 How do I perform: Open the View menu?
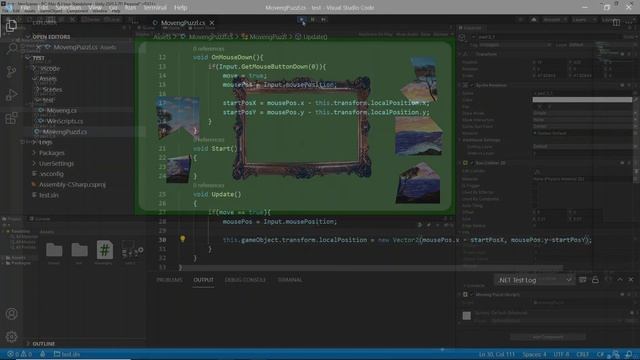click(x=95, y=7)
